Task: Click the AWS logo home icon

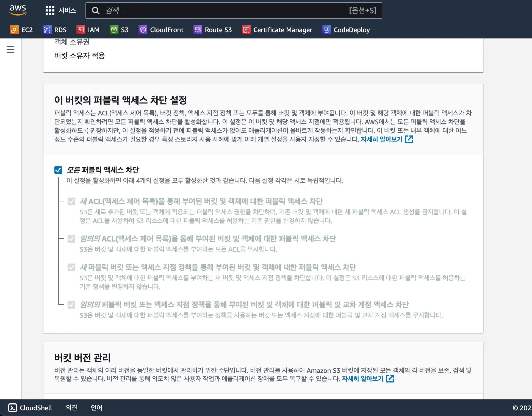Action: (x=18, y=10)
